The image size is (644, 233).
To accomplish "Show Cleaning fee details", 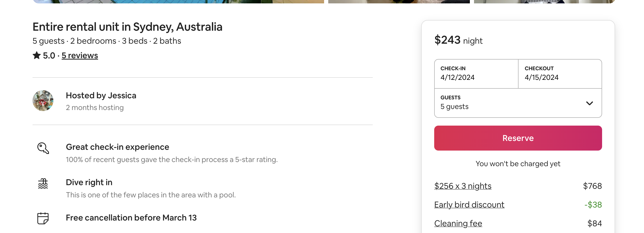I will pyautogui.click(x=458, y=223).
